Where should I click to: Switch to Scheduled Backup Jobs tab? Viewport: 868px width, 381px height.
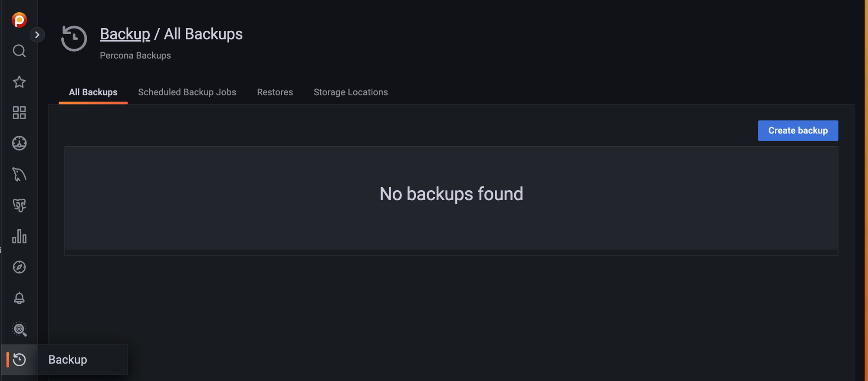[x=187, y=92]
